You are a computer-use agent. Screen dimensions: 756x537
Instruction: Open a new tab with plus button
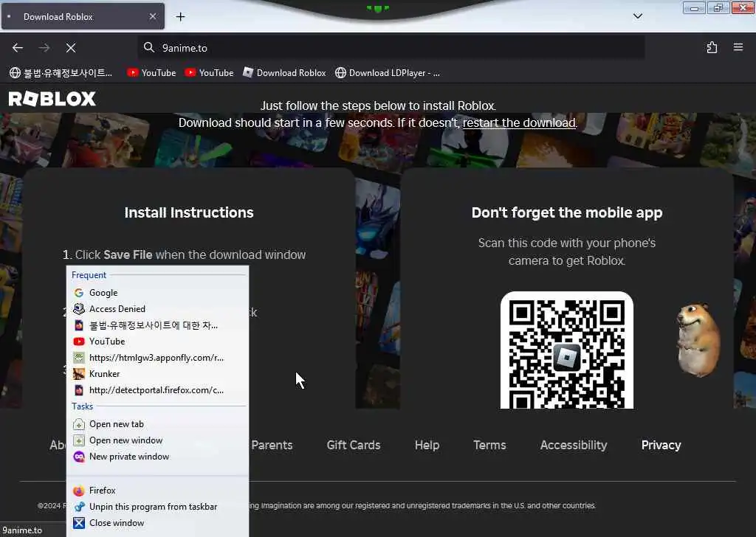pos(180,17)
